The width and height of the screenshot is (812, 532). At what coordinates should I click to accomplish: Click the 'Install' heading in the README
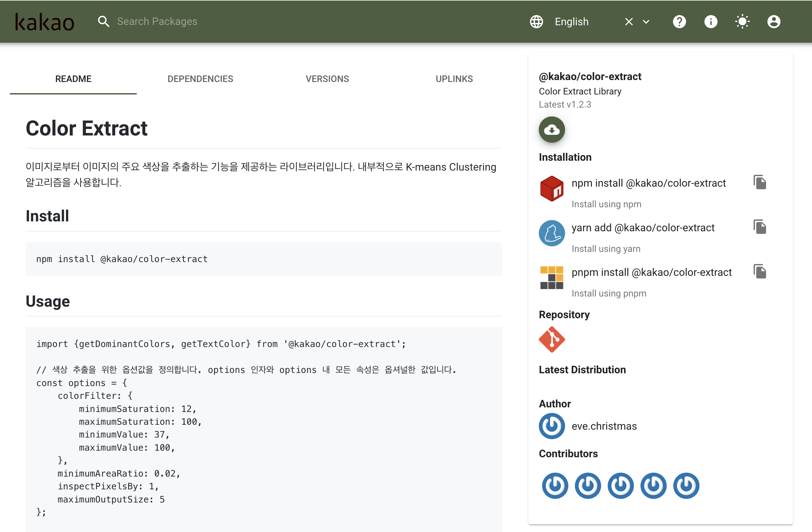48,216
